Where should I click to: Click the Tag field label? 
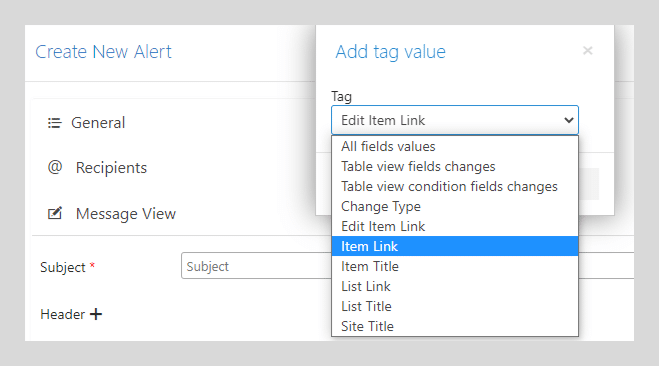(x=341, y=96)
